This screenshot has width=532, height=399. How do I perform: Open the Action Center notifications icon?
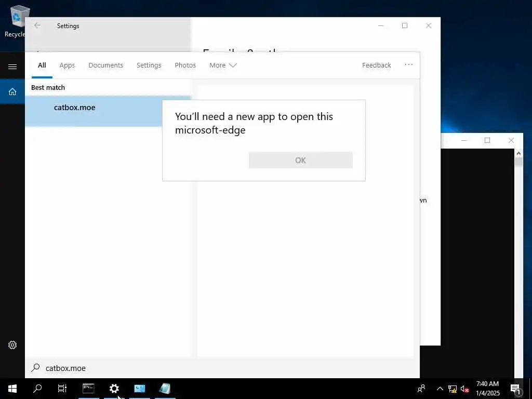(515, 389)
